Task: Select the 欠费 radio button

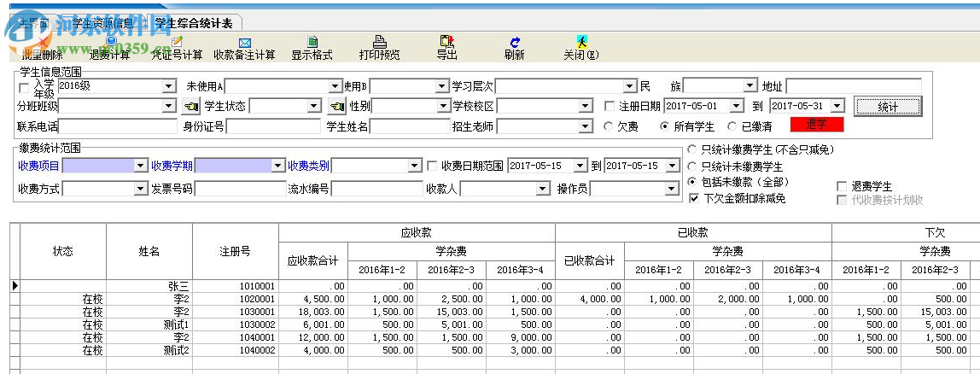Action: tap(608, 126)
